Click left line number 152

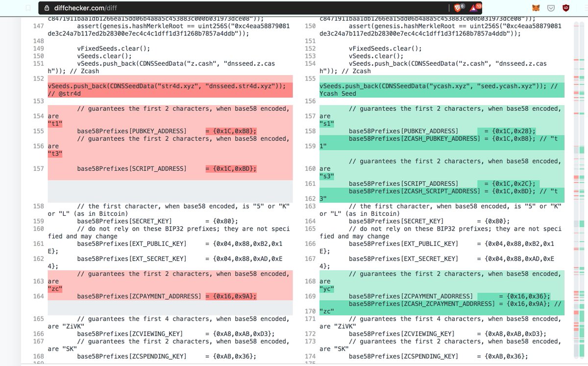click(38, 78)
